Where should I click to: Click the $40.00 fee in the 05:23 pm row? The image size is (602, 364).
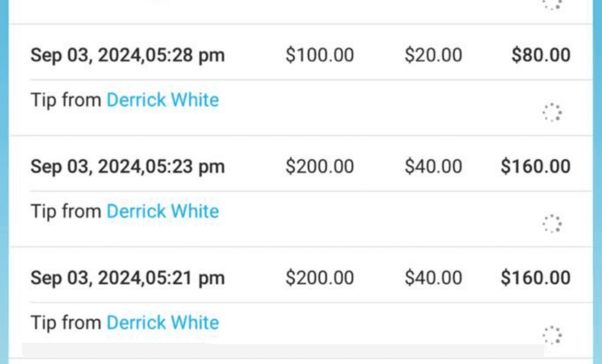point(433,167)
